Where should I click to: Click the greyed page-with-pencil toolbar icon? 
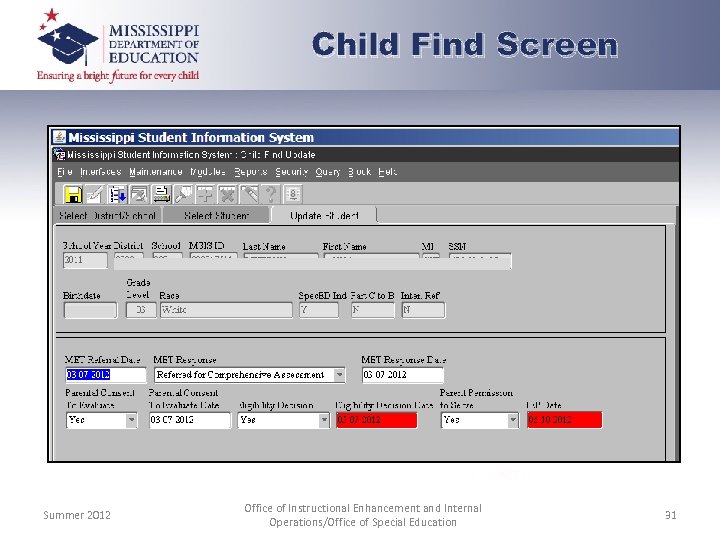[x=139, y=194]
